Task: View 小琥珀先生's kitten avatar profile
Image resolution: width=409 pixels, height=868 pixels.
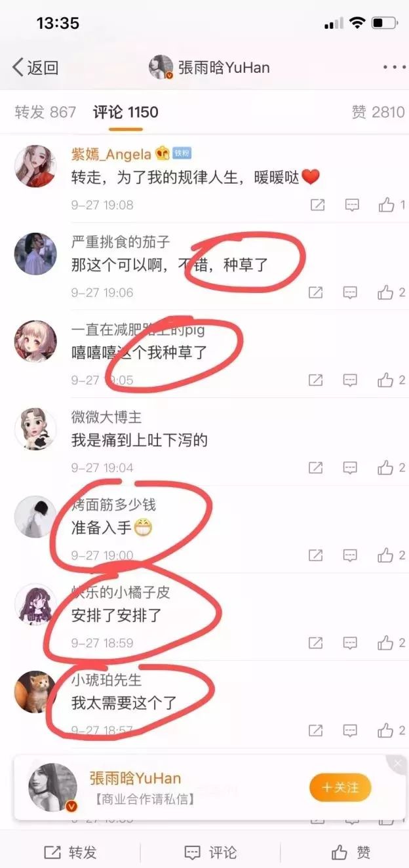Action: (35, 692)
